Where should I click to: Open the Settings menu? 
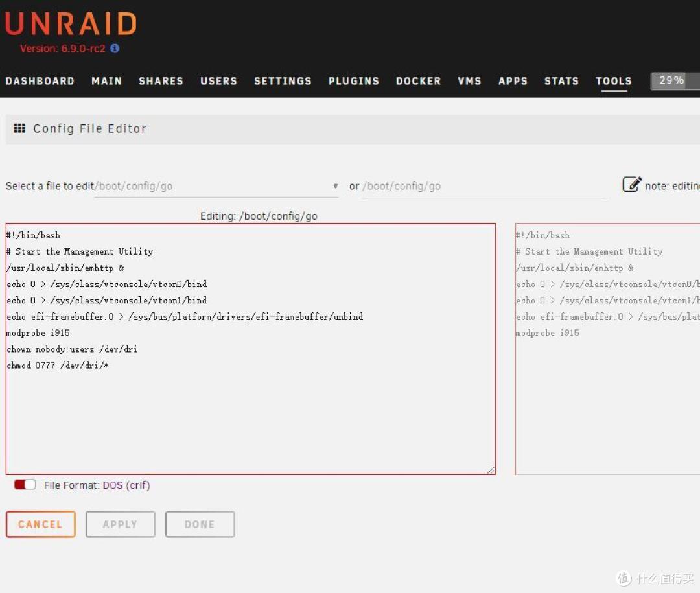point(283,81)
